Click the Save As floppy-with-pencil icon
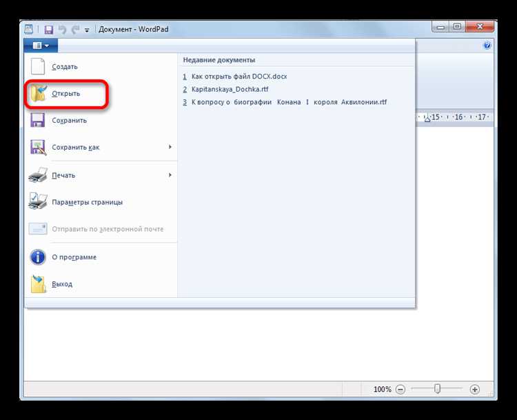Viewport: 517px width, 420px height. pyautogui.click(x=38, y=147)
